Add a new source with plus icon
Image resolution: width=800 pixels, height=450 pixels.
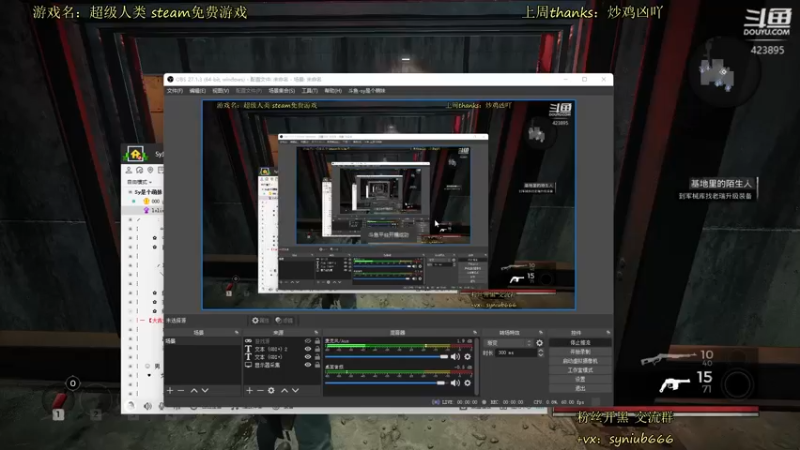pos(249,390)
